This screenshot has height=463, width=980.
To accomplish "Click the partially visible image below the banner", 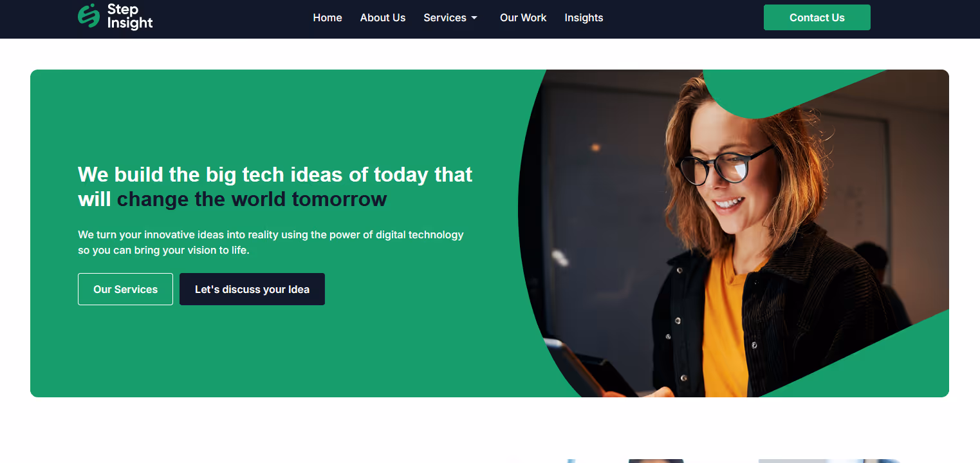I will point(734,460).
